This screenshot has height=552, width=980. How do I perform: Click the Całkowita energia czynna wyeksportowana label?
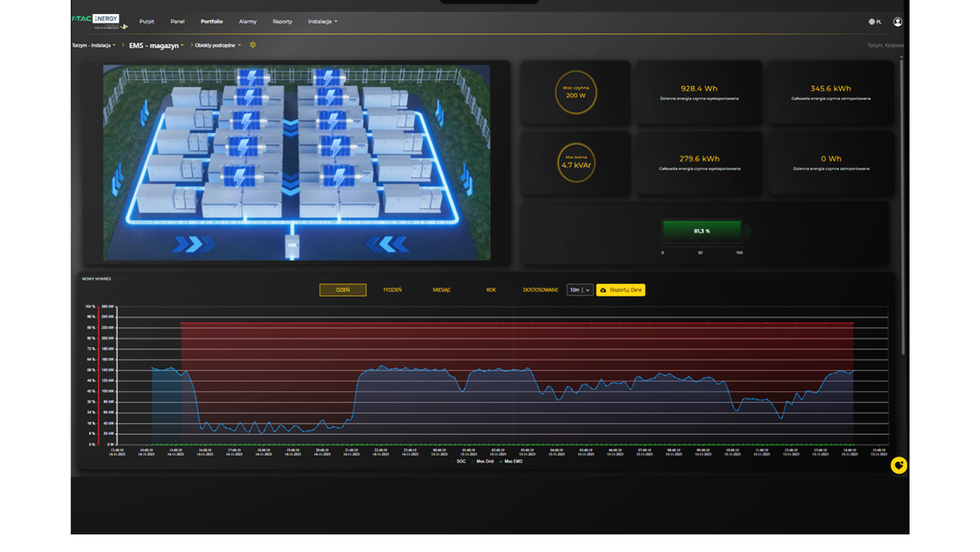pos(699,169)
